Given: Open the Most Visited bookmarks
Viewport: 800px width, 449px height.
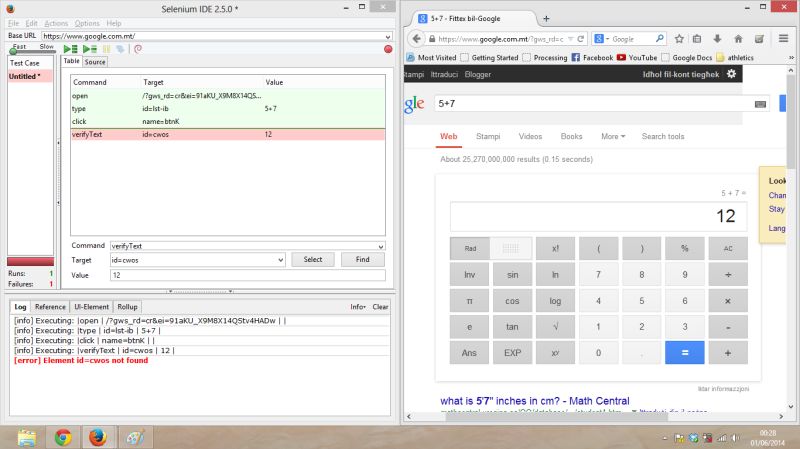Looking at the screenshot, I should pos(431,58).
